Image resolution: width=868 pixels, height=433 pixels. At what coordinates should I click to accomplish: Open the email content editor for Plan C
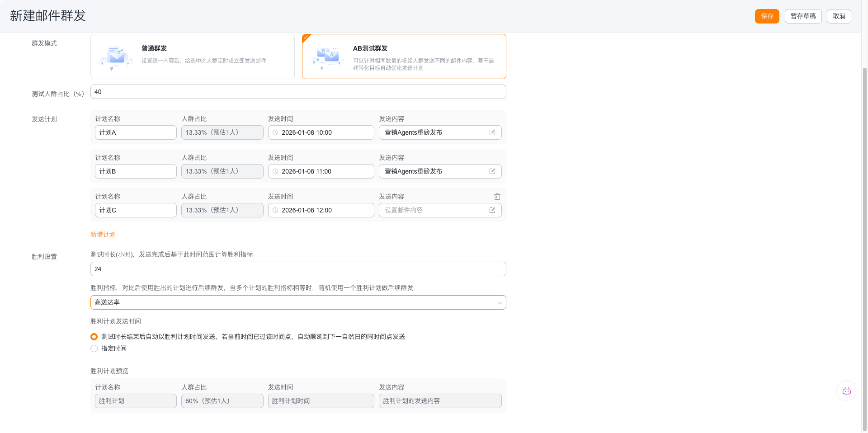pyautogui.click(x=492, y=210)
